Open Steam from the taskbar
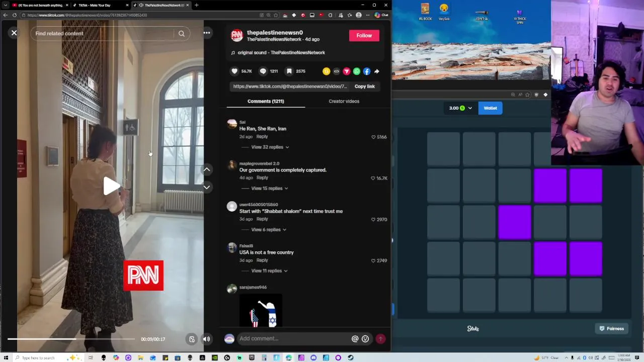The height and width of the screenshot is (362, 644). click(351, 358)
